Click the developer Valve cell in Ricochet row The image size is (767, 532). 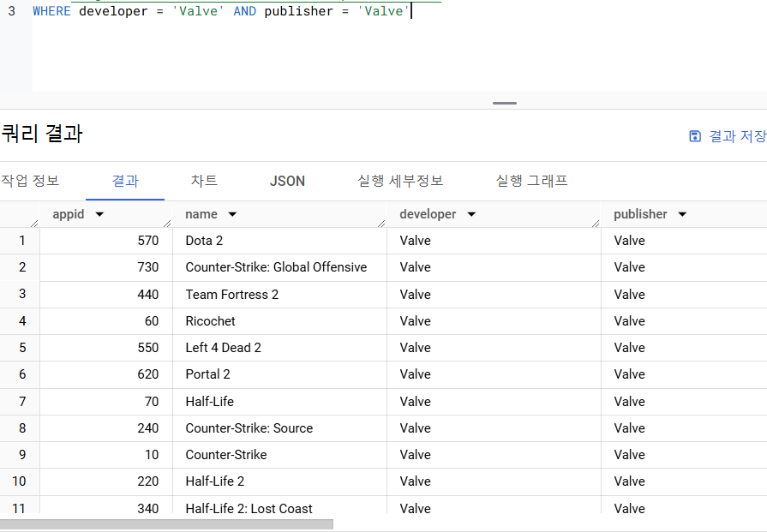point(494,321)
